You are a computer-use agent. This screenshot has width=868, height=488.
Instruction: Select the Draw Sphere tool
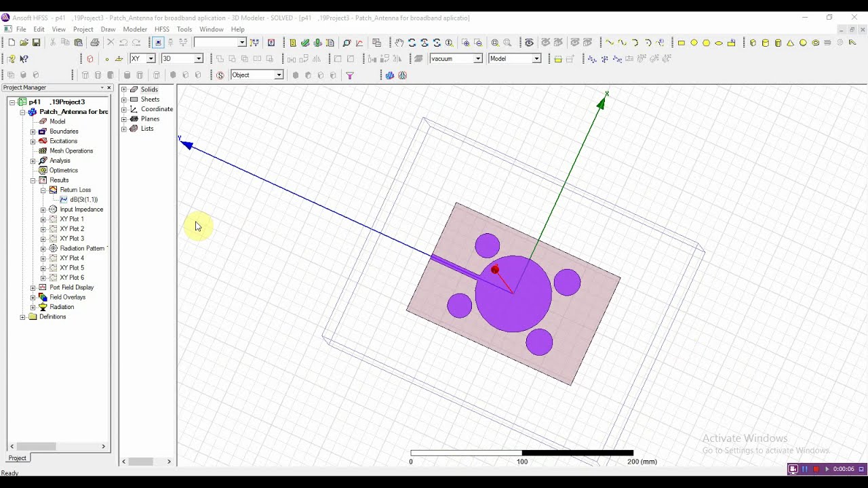point(803,43)
